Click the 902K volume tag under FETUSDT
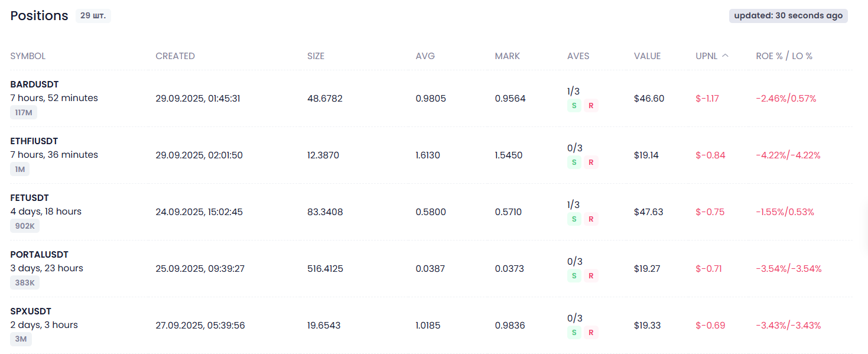This screenshot has width=868, height=354. [25, 226]
